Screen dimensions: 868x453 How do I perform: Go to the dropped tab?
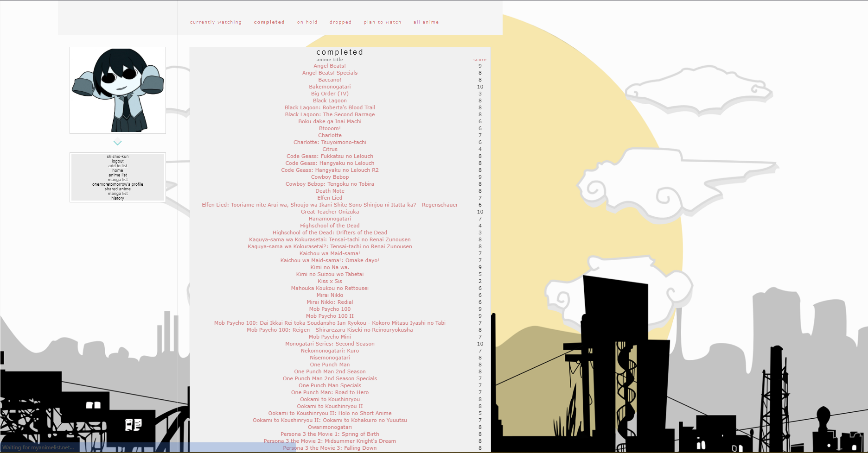(340, 22)
